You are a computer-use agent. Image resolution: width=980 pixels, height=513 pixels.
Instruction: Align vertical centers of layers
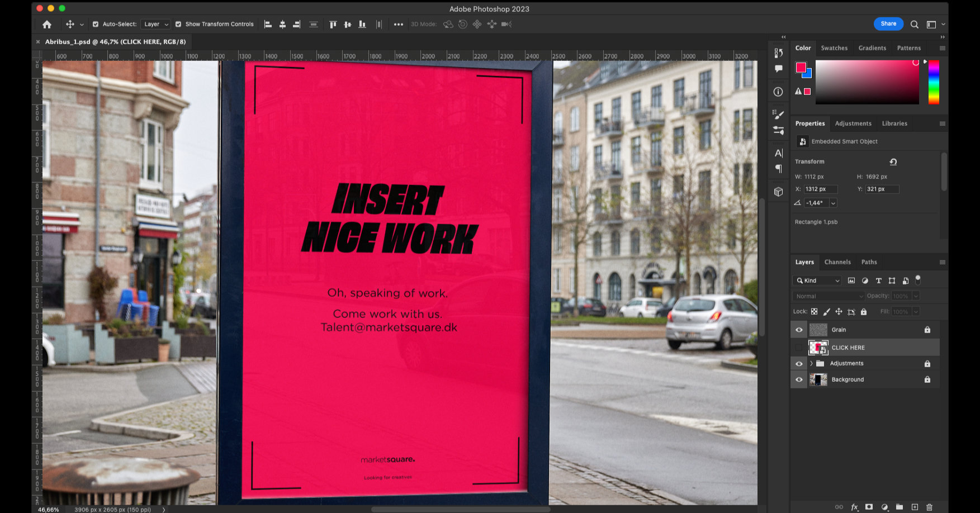[x=348, y=24]
